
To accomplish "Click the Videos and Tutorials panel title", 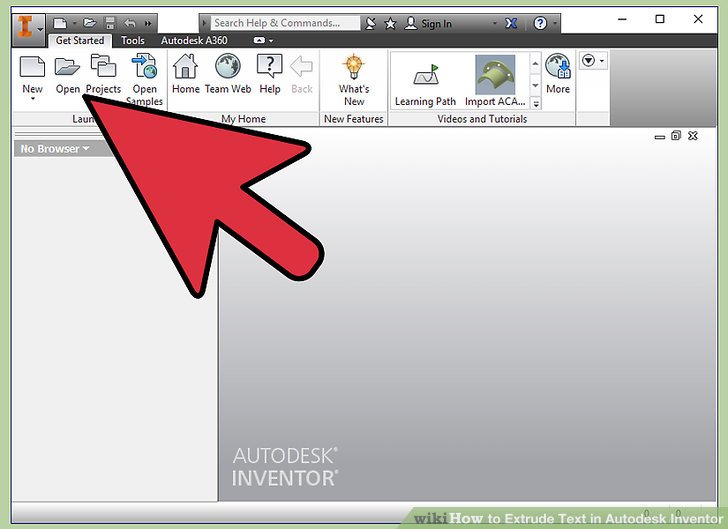I will pyautogui.click(x=482, y=119).
